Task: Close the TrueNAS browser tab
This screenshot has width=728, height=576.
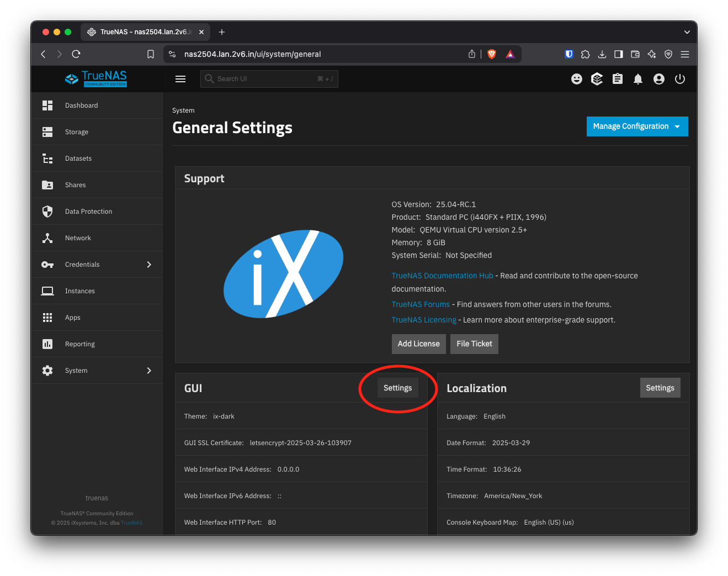Action: 201,32
